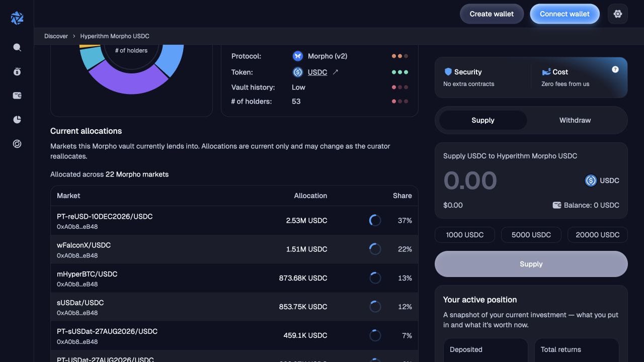The width and height of the screenshot is (644, 362).
Task: Click the $0.00 dollar value text
Action: click(x=453, y=205)
